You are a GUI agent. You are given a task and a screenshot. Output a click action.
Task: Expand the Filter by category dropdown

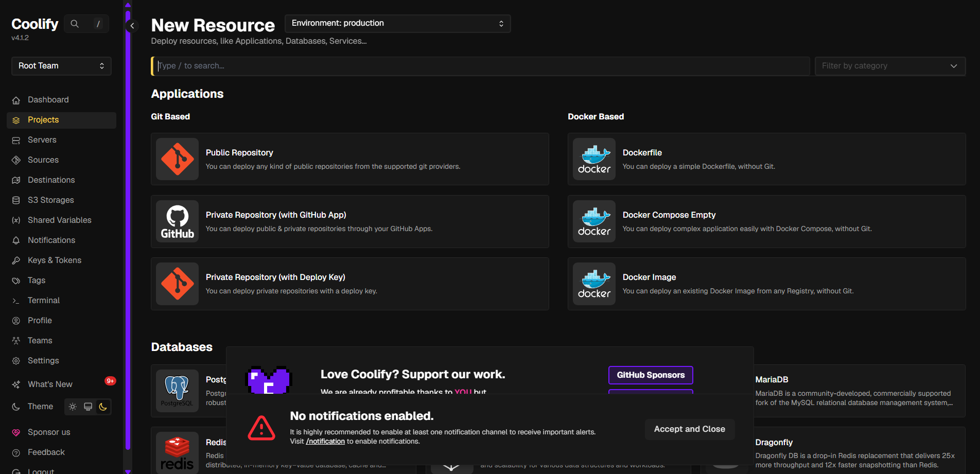pos(890,66)
